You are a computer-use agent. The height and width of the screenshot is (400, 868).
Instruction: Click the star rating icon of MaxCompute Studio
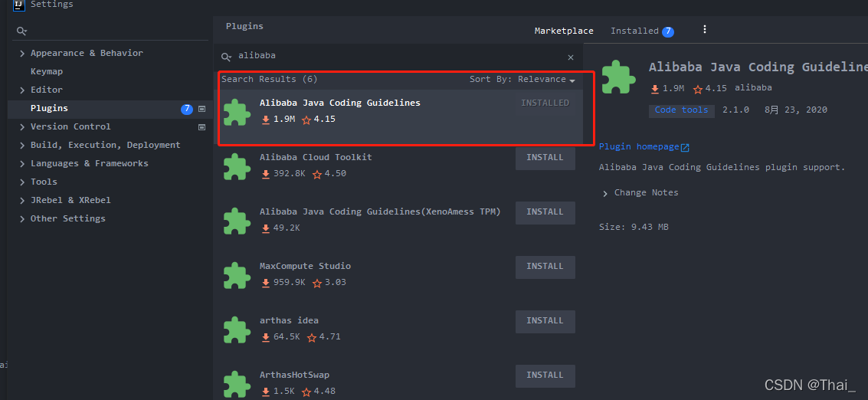click(x=317, y=283)
